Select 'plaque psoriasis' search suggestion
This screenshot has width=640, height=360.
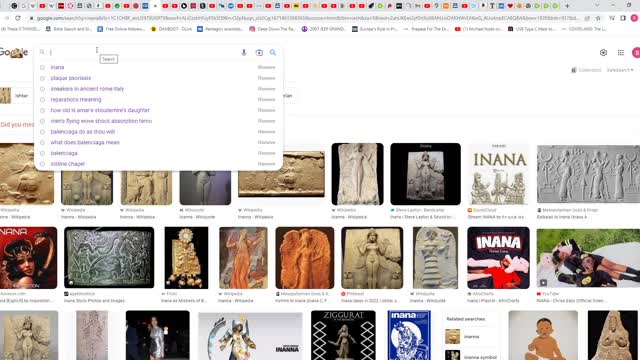click(x=71, y=78)
